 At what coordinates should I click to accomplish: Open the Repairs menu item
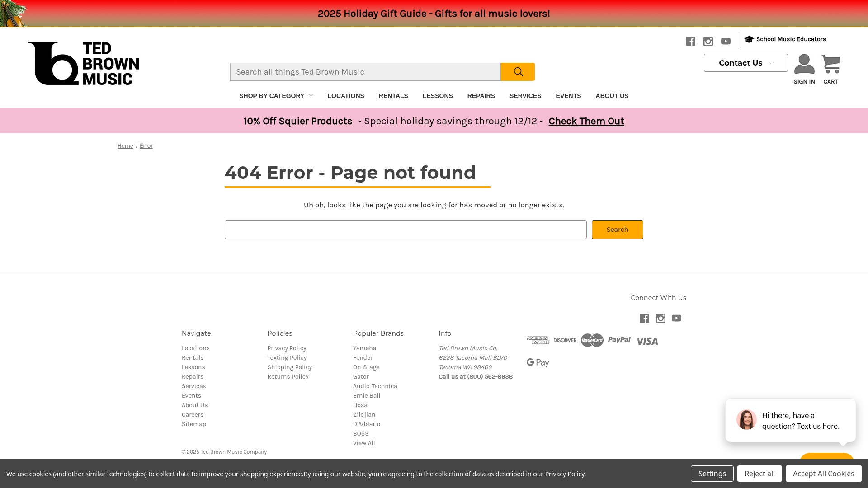[481, 96]
